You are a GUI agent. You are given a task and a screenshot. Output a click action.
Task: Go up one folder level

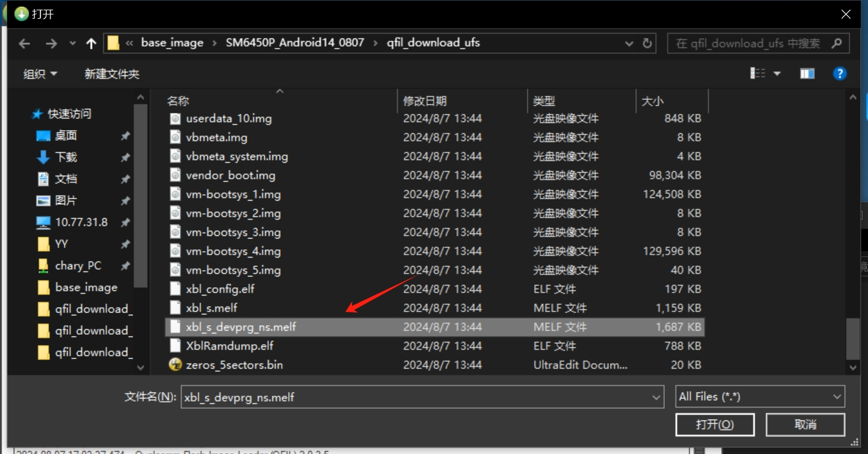[91, 43]
